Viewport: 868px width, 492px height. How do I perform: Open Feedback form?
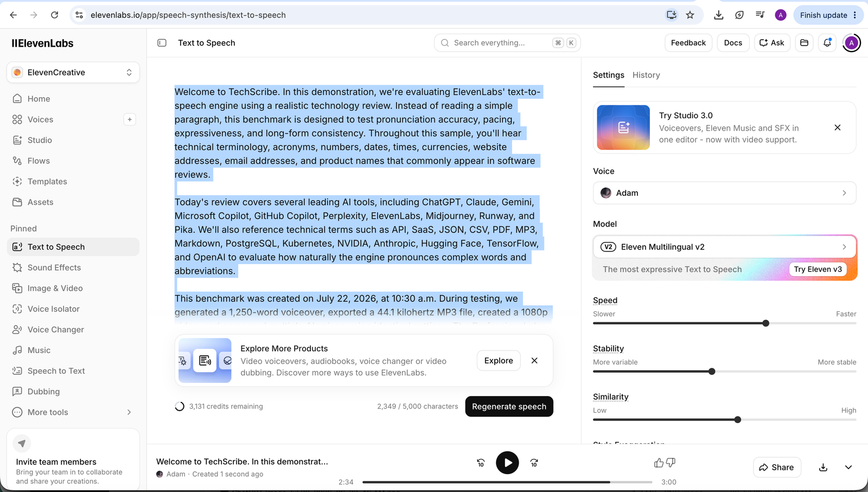(688, 43)
